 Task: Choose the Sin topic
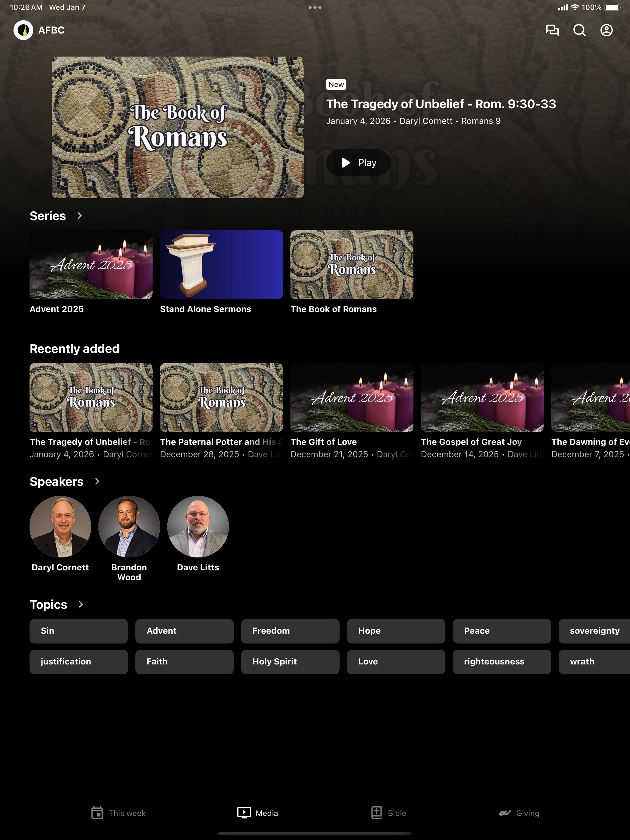coord(79,631)
